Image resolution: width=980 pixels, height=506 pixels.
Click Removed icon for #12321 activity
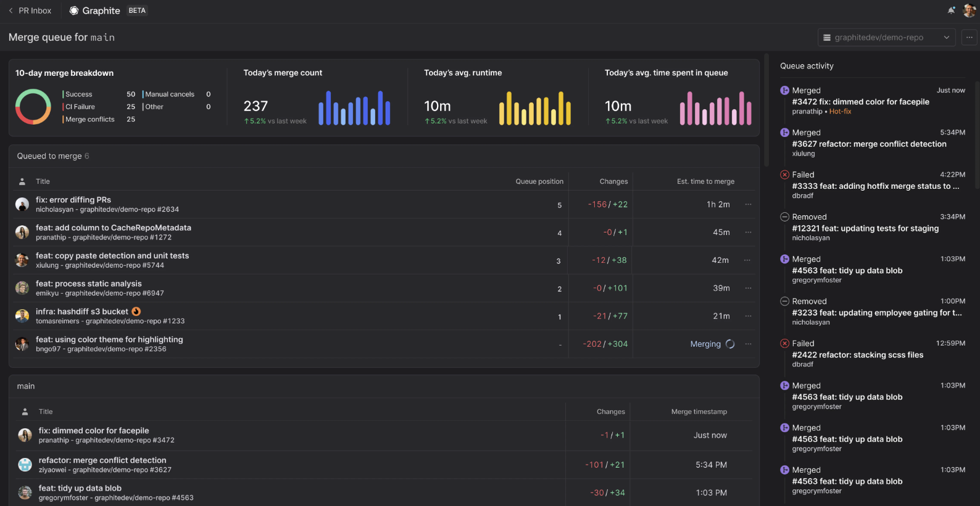(784, 217)
